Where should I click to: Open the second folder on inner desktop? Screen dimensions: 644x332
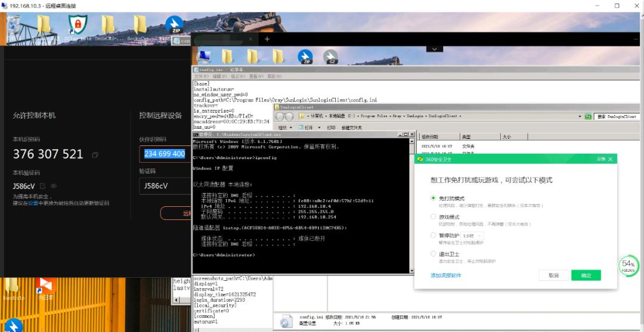[x=253, y=56]
